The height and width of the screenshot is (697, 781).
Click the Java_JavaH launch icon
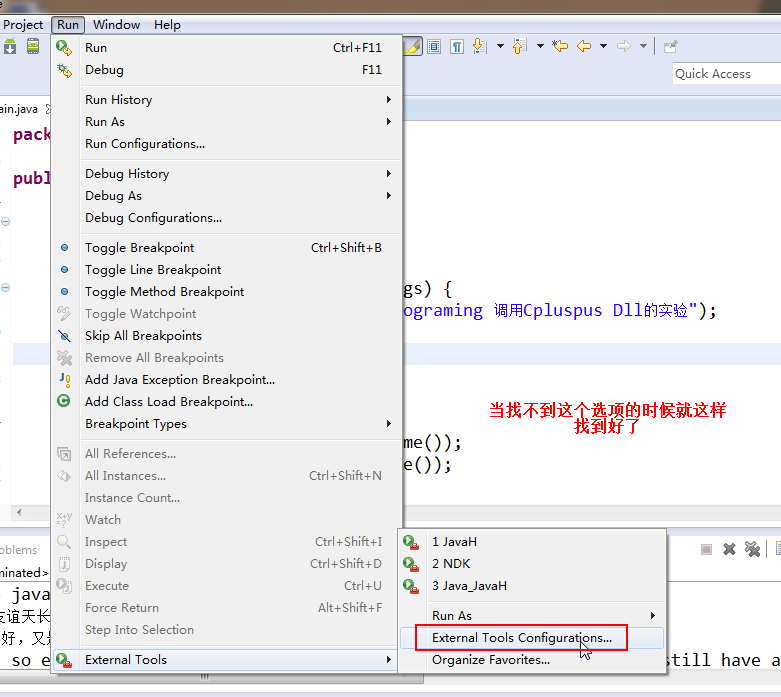pyautogui.click(x=411, y=586)
